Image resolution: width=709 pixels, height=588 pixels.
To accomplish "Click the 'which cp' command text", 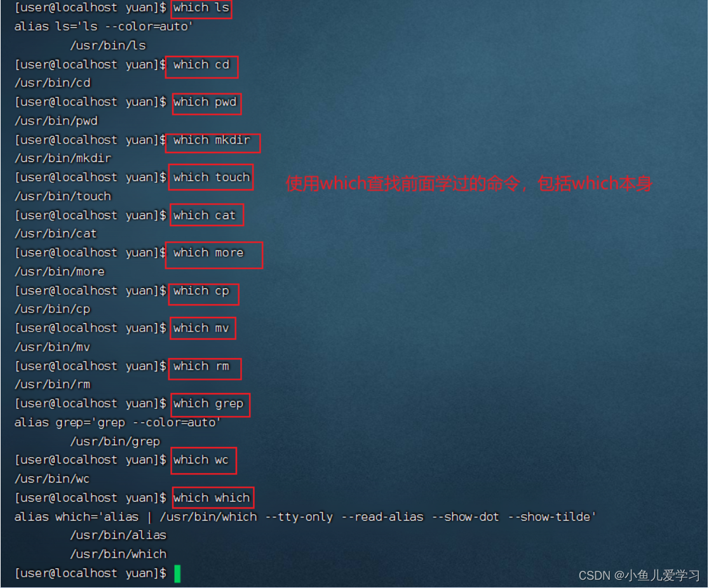I will (x=201, y=291).
